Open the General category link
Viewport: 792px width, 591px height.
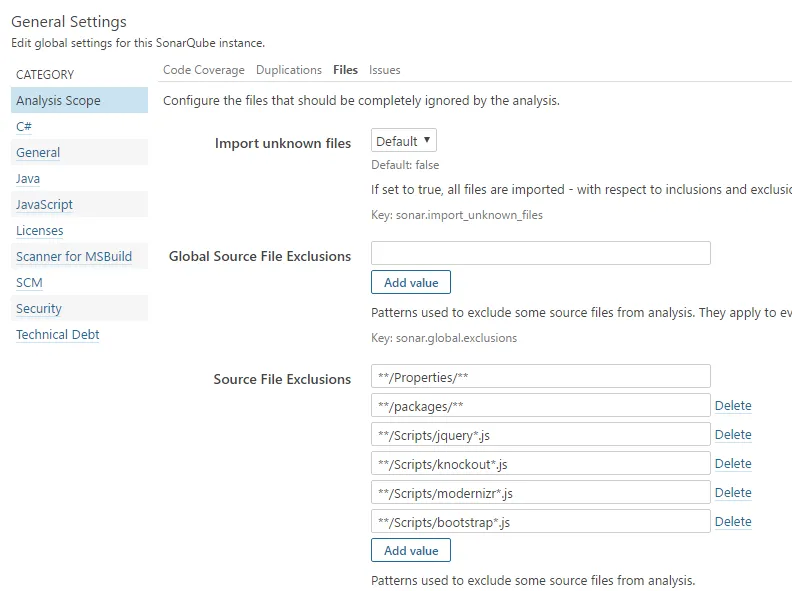click(x=38, y=153)
